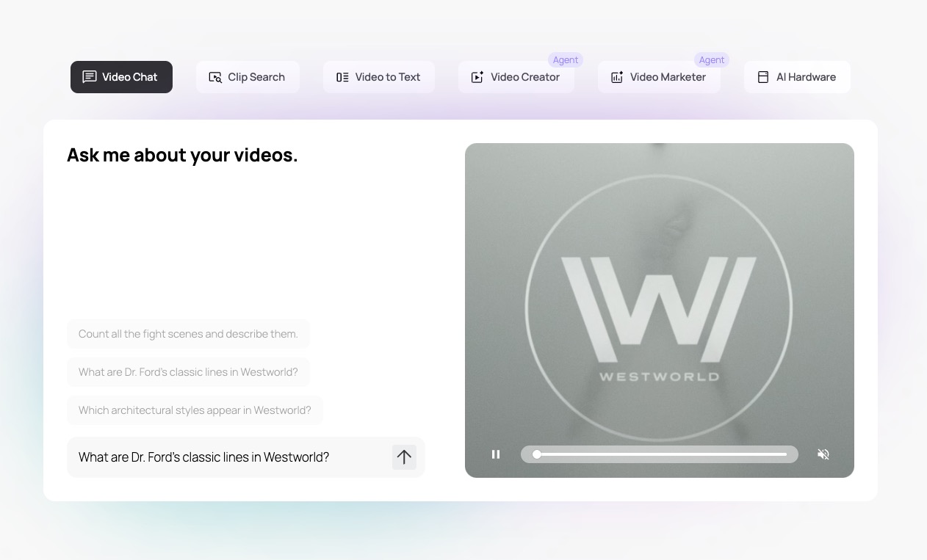Click the playback position handle on the progress bar
This screenshot has width=927, height=560.
click(537, 454)
